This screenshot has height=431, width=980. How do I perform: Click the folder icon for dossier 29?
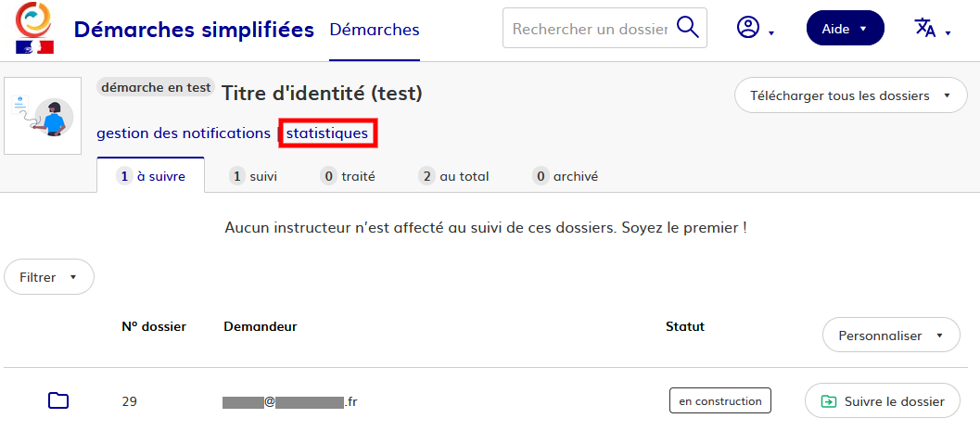[58, 400]
